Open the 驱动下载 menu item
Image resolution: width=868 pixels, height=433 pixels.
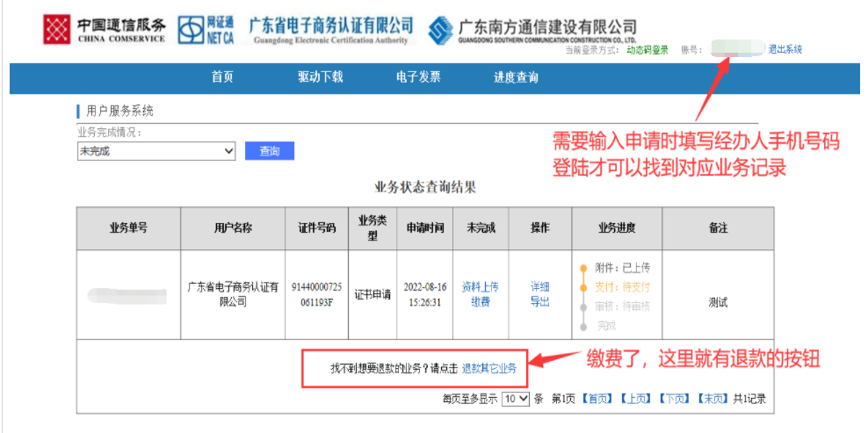(320, 77)
